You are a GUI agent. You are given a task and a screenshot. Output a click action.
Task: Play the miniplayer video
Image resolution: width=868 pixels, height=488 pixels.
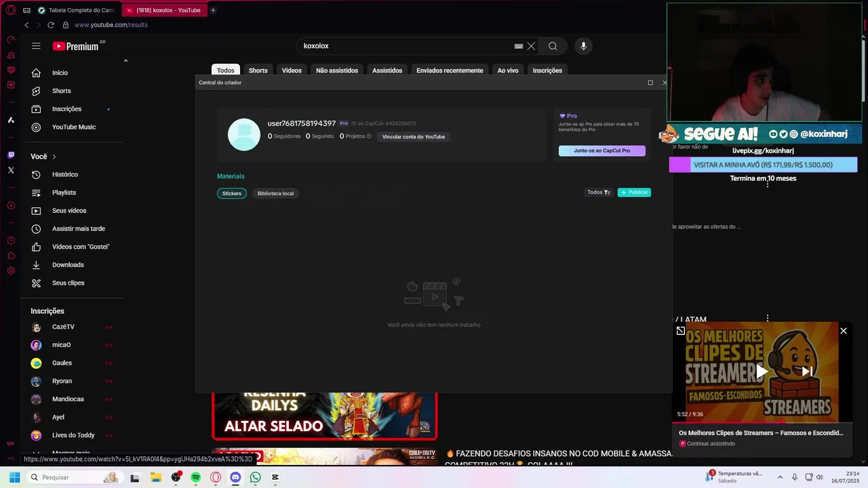762,371
